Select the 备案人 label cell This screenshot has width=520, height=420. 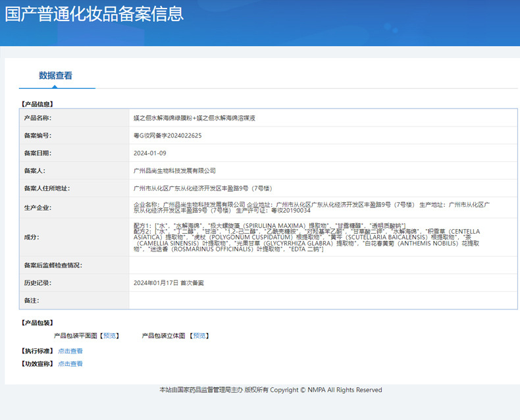[x=74, y=171]
